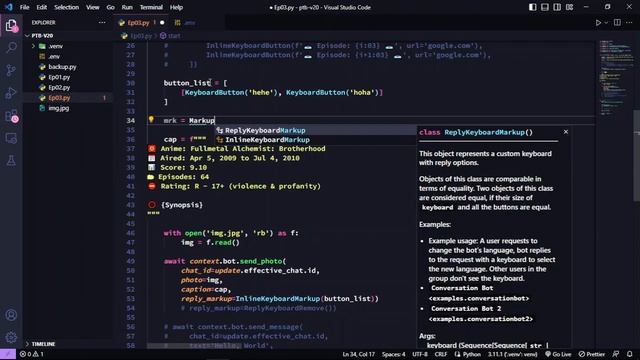Open notifications bell in status bar
The image size is (640, 360).
629,354
